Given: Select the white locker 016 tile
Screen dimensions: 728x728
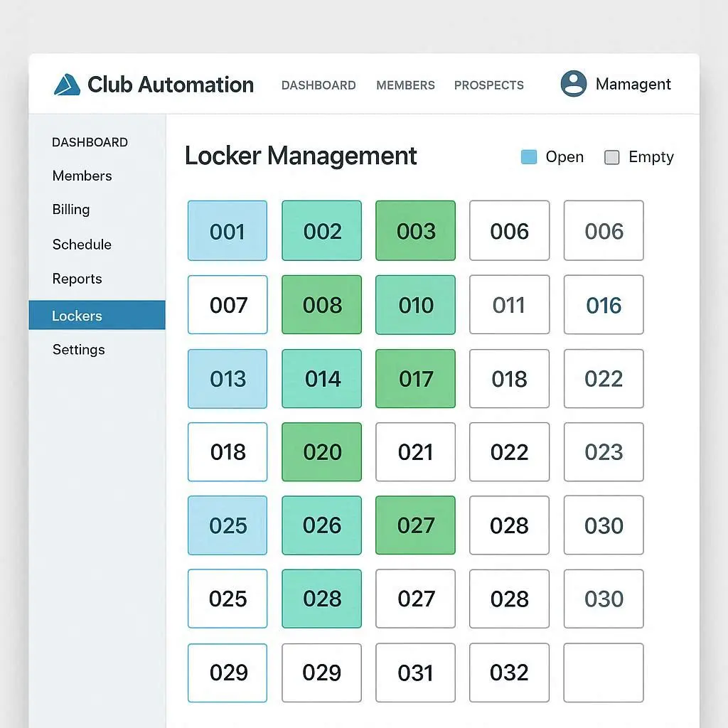Looking at the screenshot, I should [x=604, y=305].
